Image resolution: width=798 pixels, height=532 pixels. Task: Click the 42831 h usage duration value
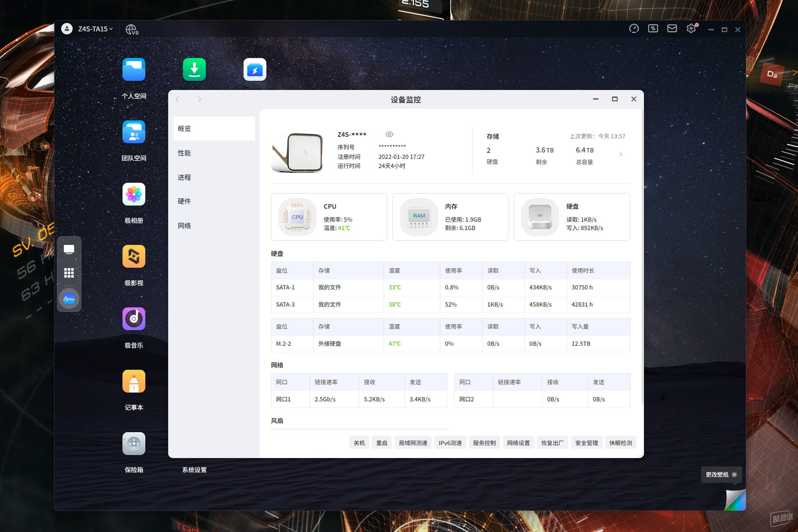coord(582,304)
